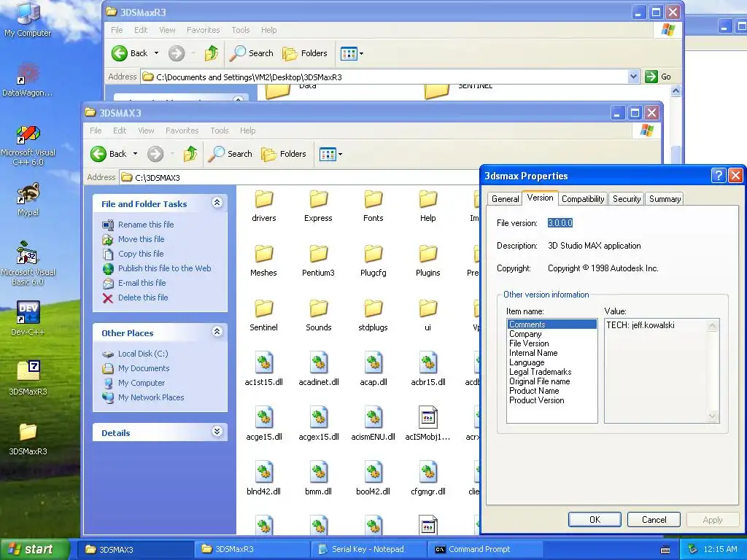Click Rename this file link
Screen dimensions: 747x560
pyautogui.click(x=146, y=225)
